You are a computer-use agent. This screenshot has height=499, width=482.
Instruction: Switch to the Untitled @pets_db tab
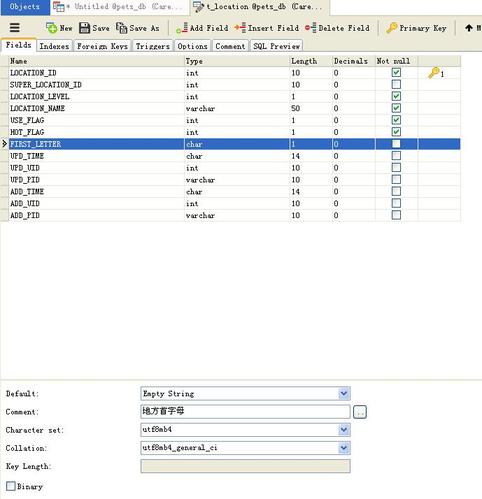coord(120,7)
